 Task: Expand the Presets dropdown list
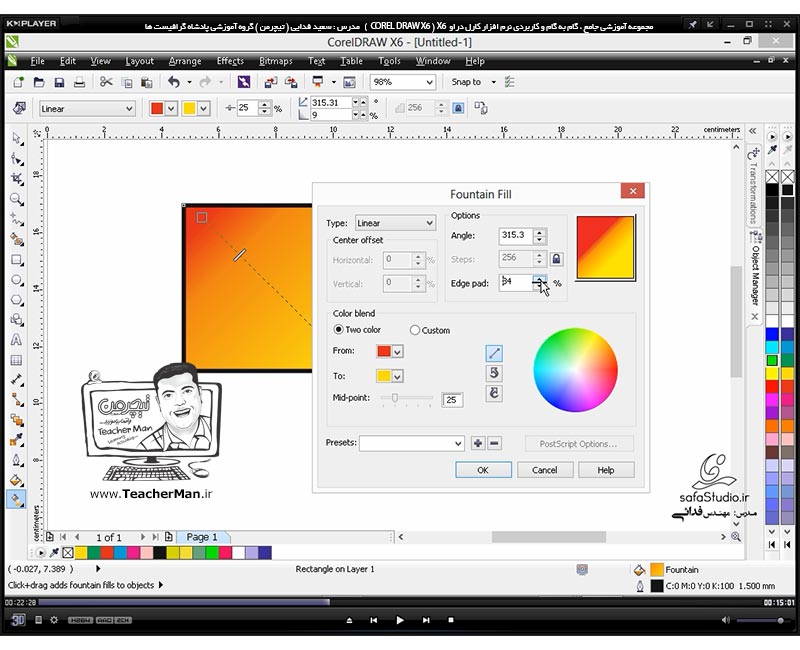click(458, 443)
